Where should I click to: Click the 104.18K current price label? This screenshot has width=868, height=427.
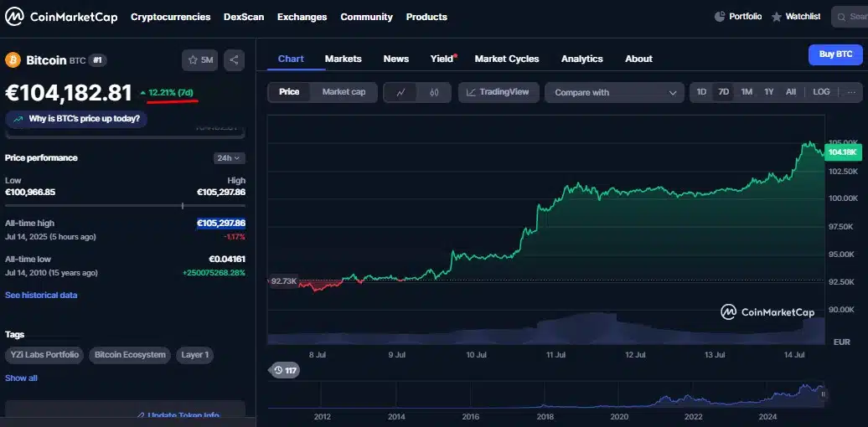point(843,152)
